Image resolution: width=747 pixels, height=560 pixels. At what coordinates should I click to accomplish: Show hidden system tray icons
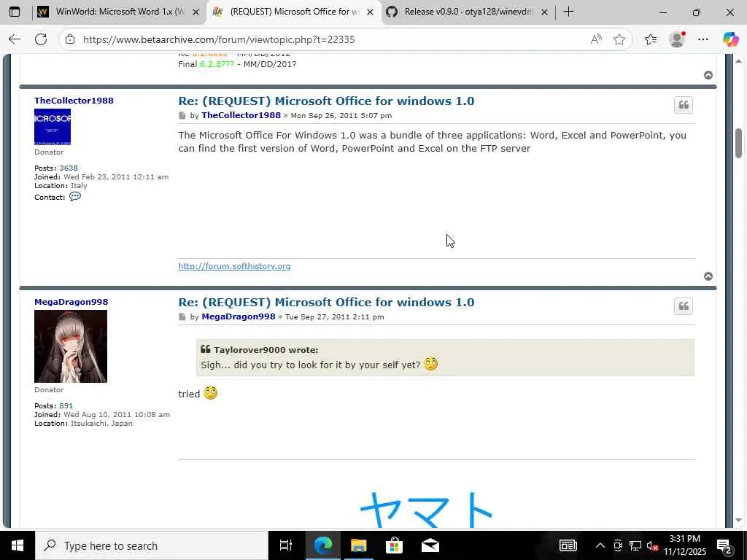[x=600, y=545]
